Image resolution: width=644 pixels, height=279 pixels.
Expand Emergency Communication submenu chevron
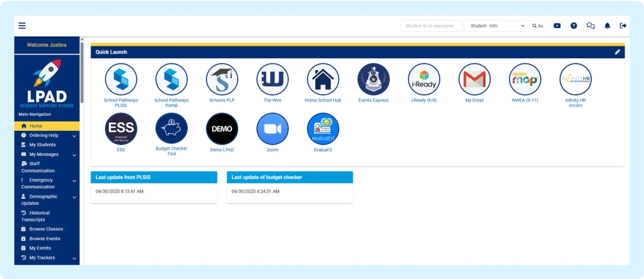point(74,181)
